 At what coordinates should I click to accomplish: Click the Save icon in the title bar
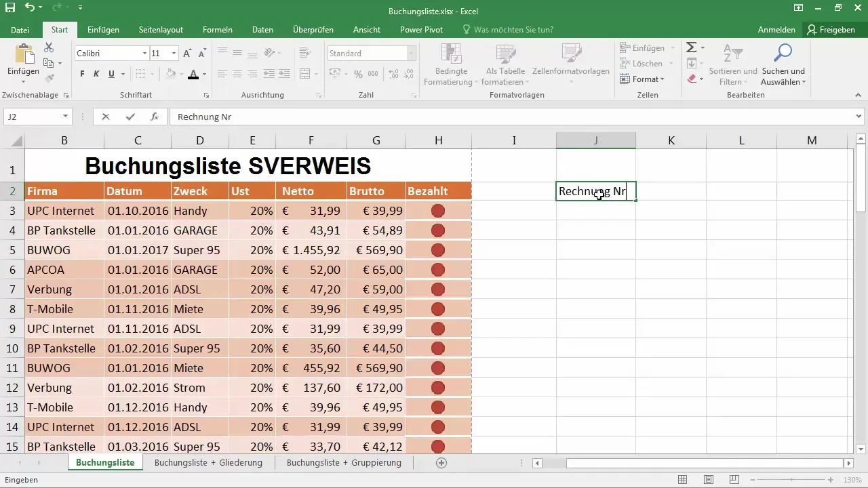pos(10,8)
